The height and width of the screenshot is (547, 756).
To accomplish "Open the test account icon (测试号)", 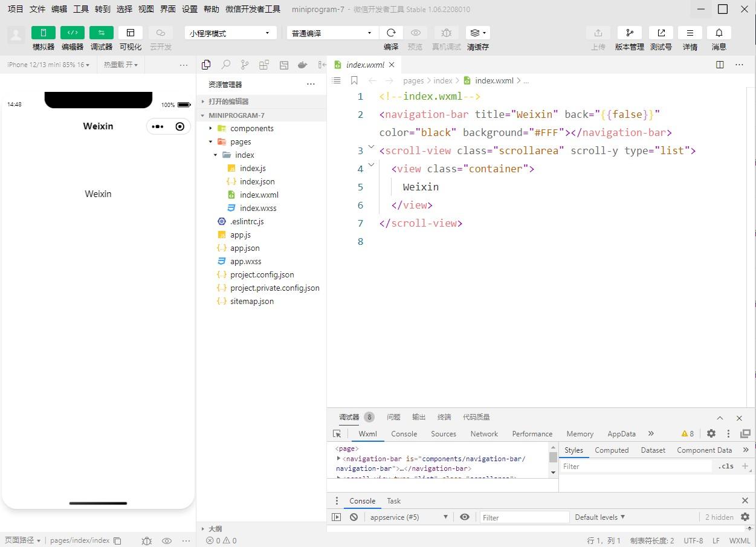I will (661, 33).
